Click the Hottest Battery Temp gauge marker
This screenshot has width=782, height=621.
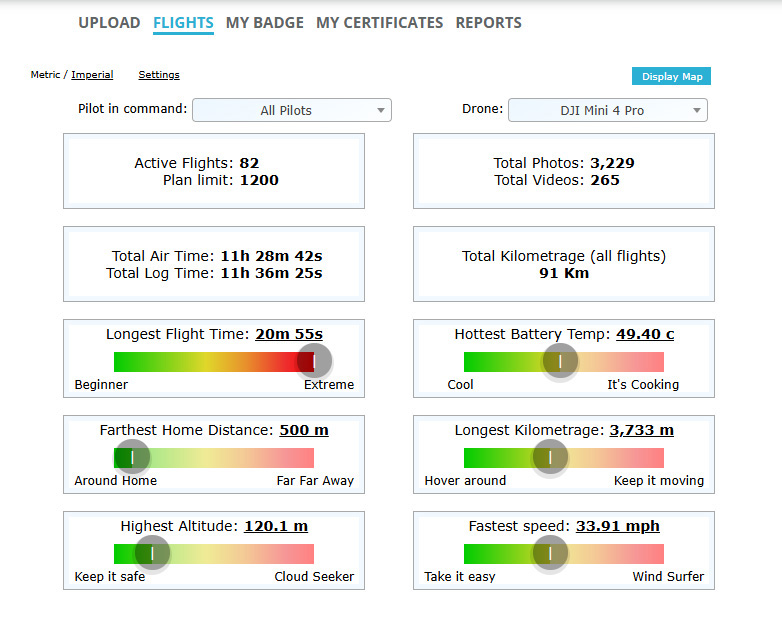pos(560,361)
